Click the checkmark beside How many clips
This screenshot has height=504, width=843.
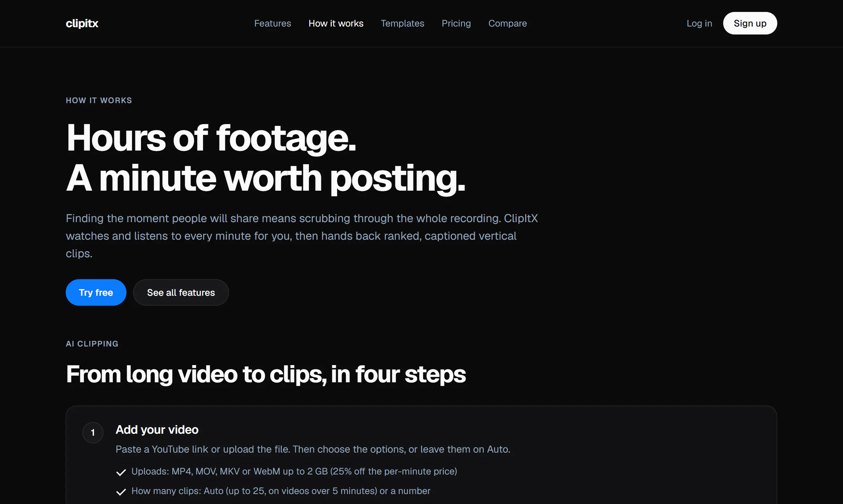point(121,491)
